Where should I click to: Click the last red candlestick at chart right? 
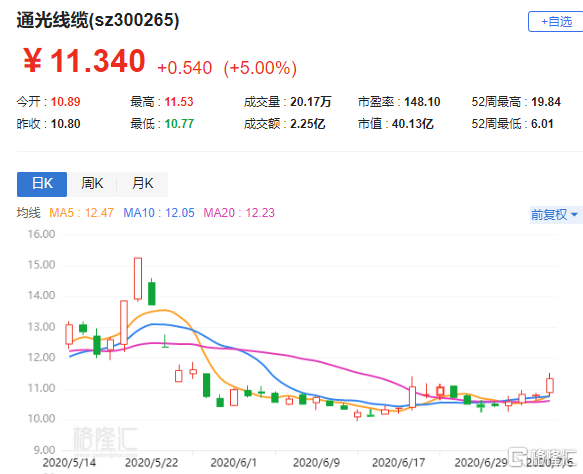(550, 385)
